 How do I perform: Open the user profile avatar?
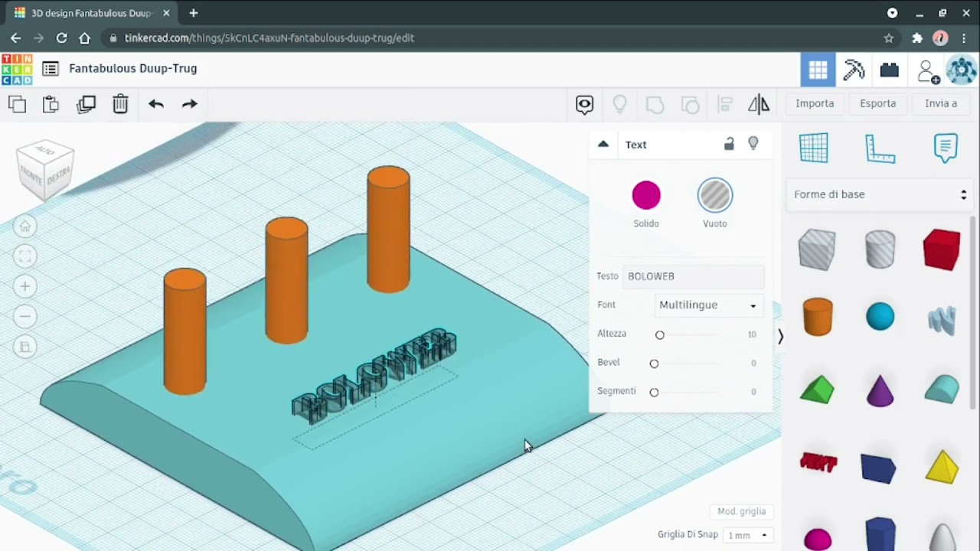[962, 70]
